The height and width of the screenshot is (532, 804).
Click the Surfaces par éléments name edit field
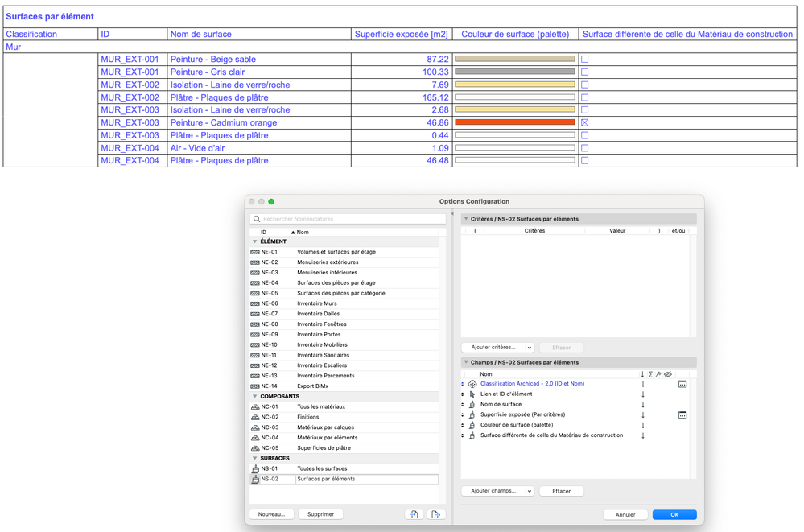[x=367, y=479]
